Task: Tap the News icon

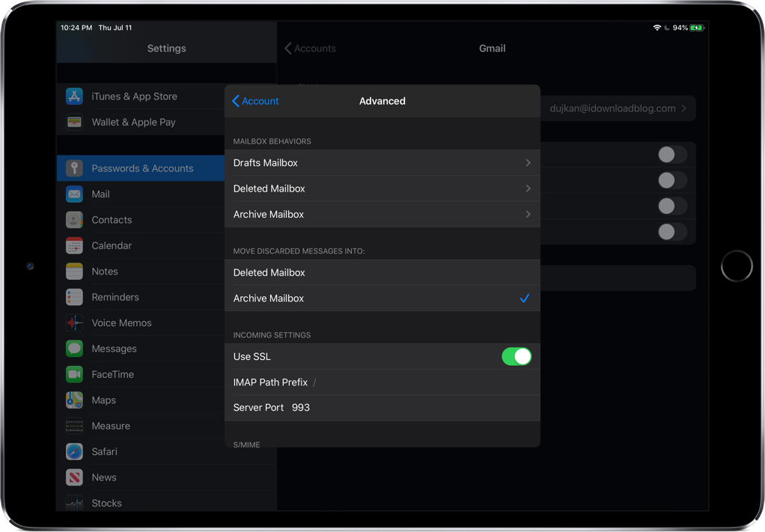Action: (x=74, y=477)
